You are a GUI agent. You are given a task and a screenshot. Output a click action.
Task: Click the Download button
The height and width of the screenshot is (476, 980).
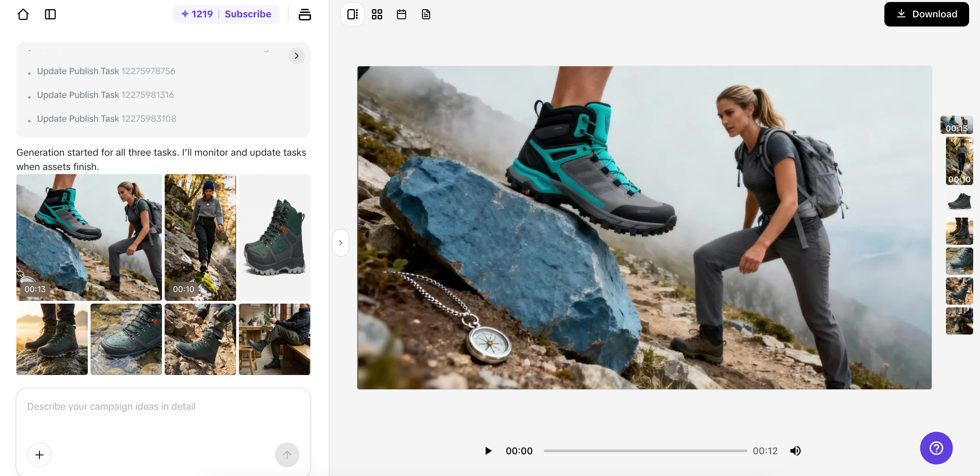click(x=926, y=14)
